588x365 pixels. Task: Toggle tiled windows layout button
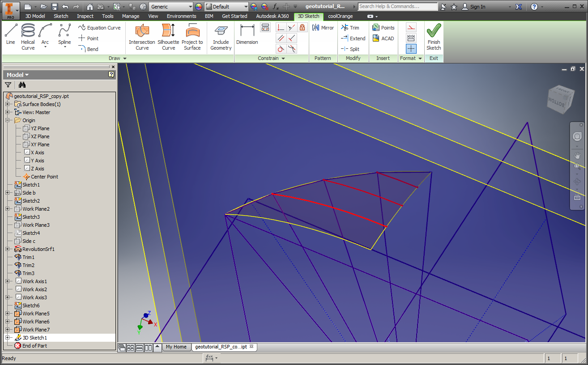(x=131, y=347)
